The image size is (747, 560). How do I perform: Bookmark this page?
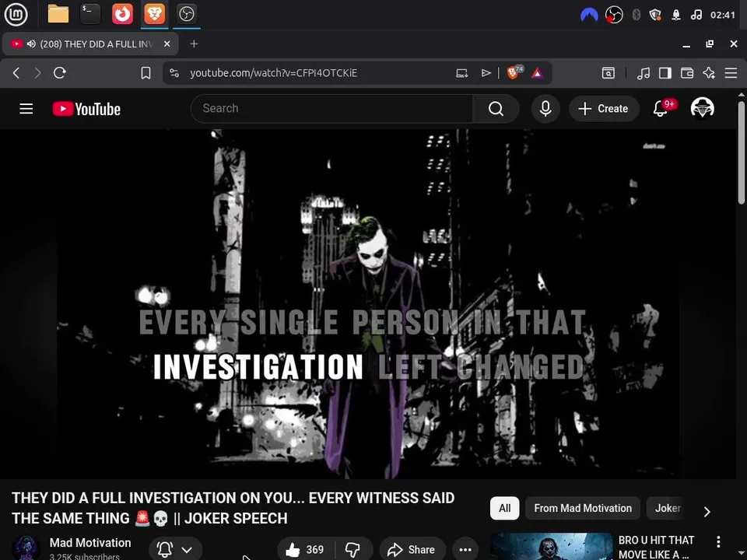(146, 73)
